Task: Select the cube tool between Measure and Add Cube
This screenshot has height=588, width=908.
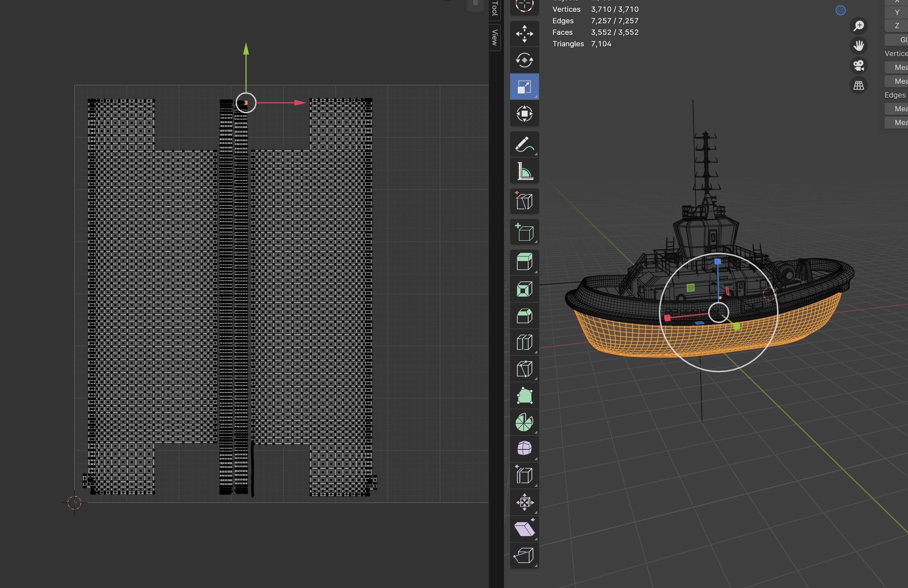Action: [525, 201]
